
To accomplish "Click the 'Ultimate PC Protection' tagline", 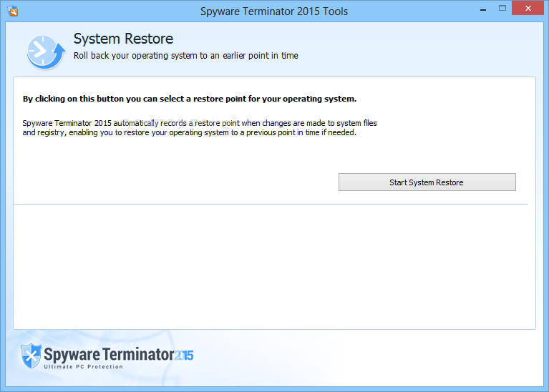I will [83, 366].
